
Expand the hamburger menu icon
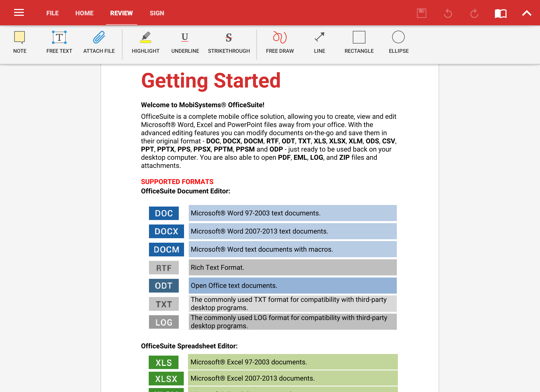click(x=19, y=13)
